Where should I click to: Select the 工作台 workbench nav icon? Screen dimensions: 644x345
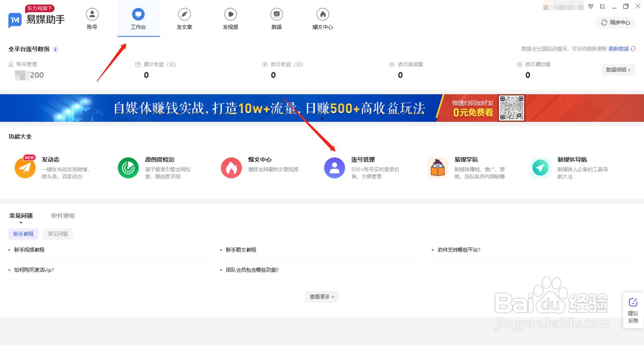[x=138, y=14]
